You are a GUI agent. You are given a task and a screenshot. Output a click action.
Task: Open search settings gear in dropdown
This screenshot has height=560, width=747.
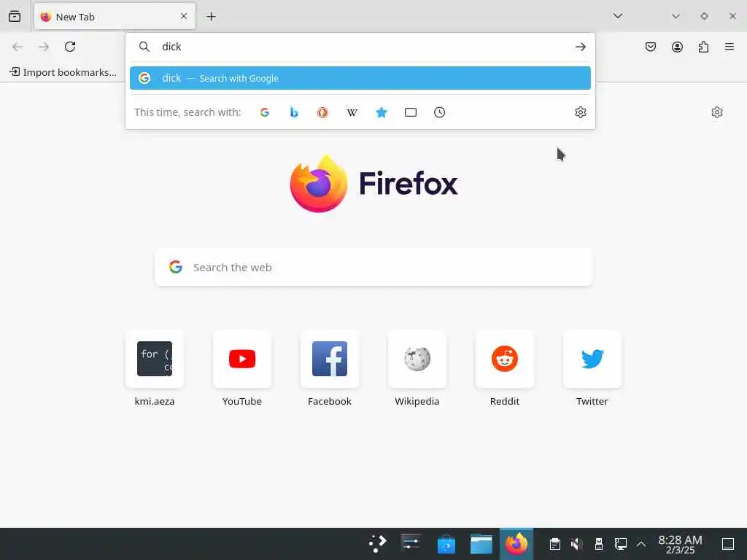[x=580, y=112]
